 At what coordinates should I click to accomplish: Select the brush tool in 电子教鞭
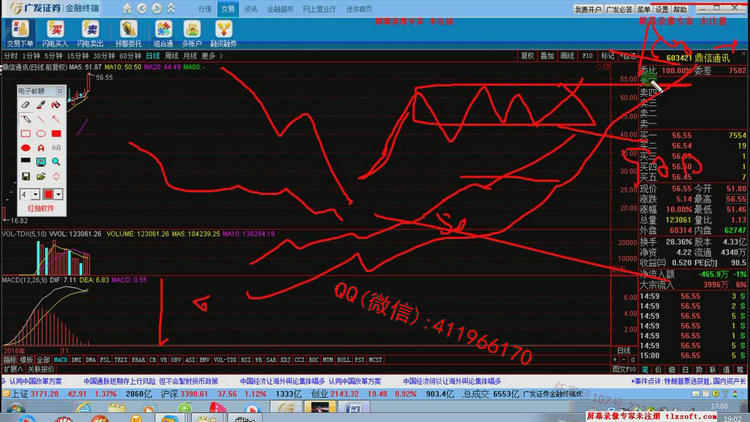click(x=41, y=105)
